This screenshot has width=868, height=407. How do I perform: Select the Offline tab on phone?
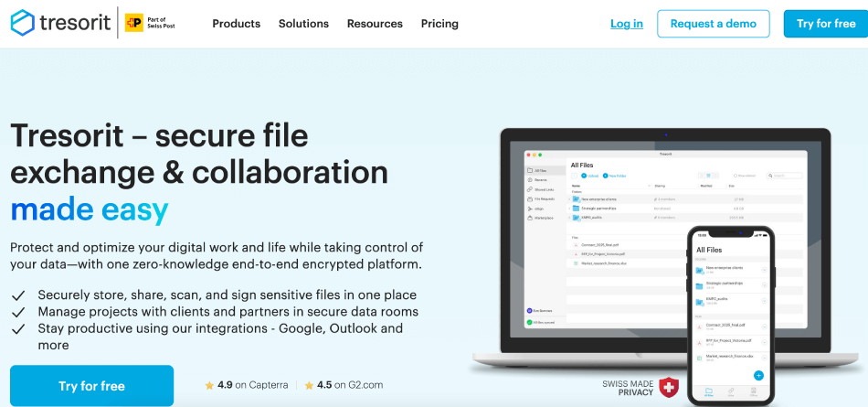pos(754,392)
